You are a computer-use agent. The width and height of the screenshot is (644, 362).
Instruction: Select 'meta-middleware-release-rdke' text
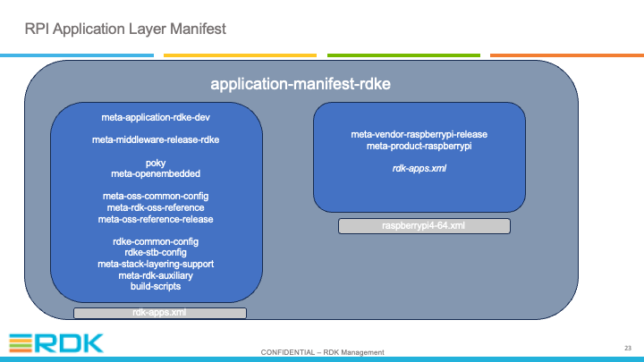156,140
